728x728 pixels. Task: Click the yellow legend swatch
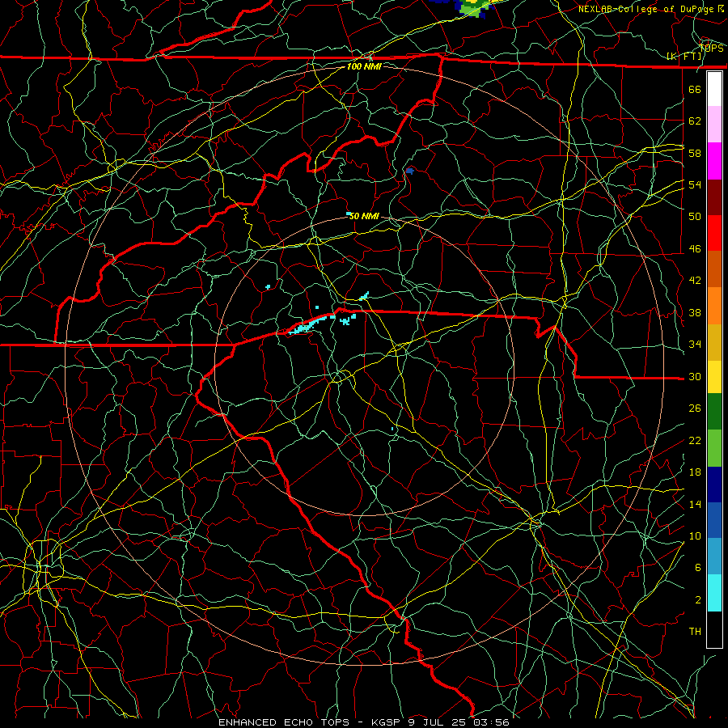(x=714, y=376)
